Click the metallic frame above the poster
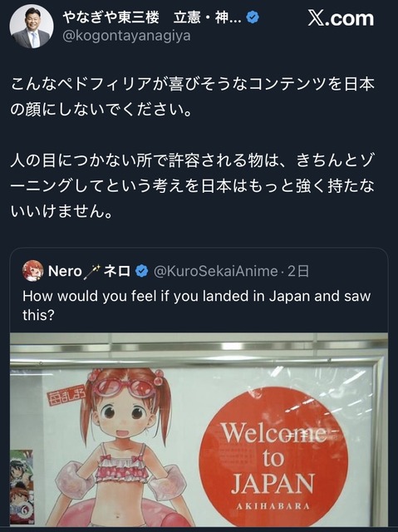 pyautogui.click(x=199, y=347)
